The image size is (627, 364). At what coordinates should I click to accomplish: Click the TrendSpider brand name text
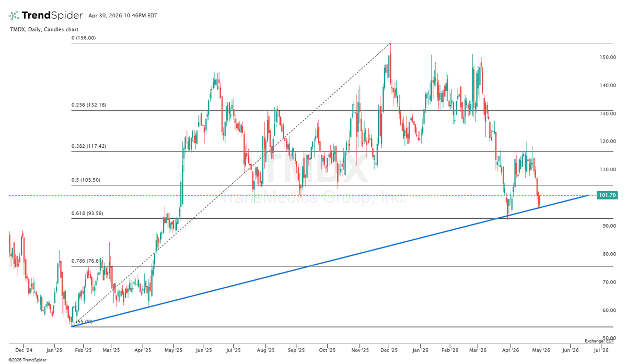pyautogui.click(x=52, y=15)
